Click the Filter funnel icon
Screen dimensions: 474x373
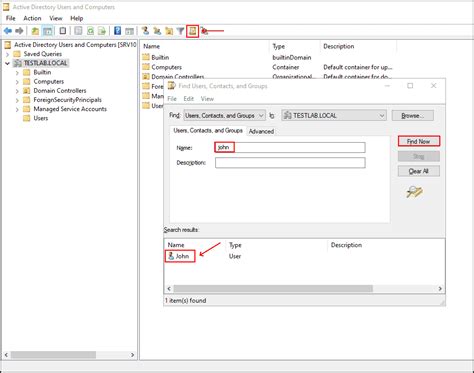pyautogui.click(x=180, y=31)
